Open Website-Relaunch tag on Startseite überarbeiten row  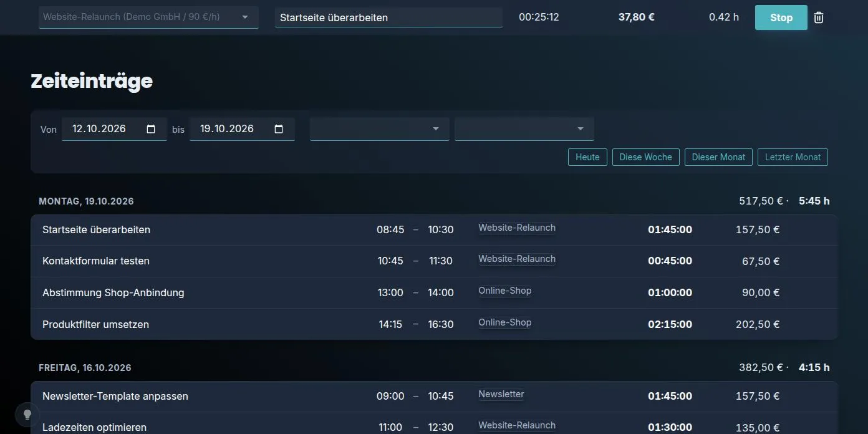(517, 228)
